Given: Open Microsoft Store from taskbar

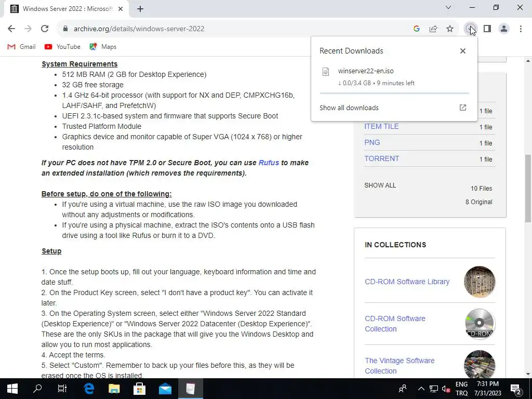Looking at the screenshot, I should 139,389.
